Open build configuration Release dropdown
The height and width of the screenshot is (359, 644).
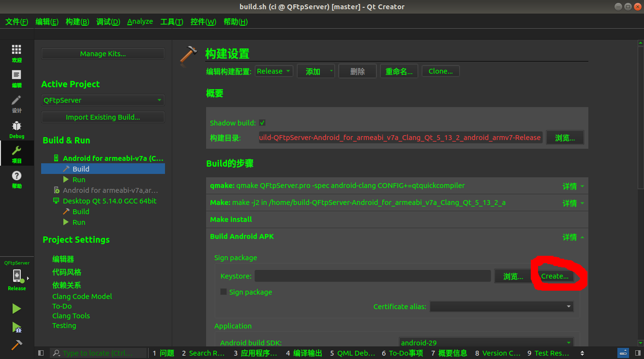274,71
